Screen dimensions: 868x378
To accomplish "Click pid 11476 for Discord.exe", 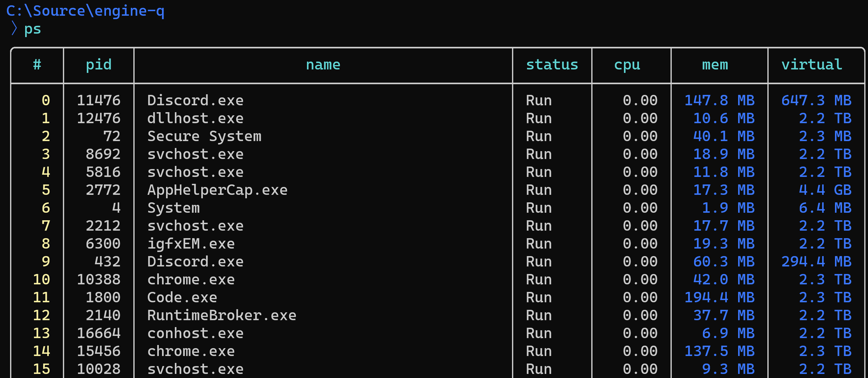I will (99, 100).
